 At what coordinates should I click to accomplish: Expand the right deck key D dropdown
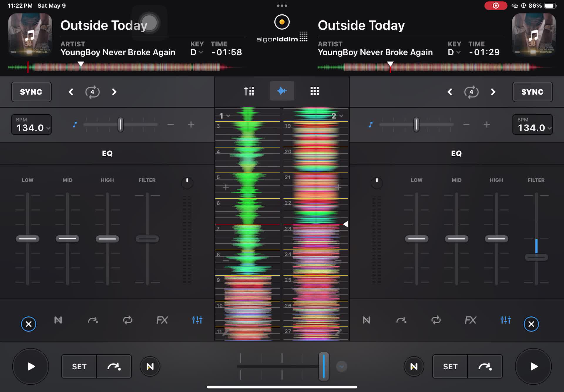[454, 52]
